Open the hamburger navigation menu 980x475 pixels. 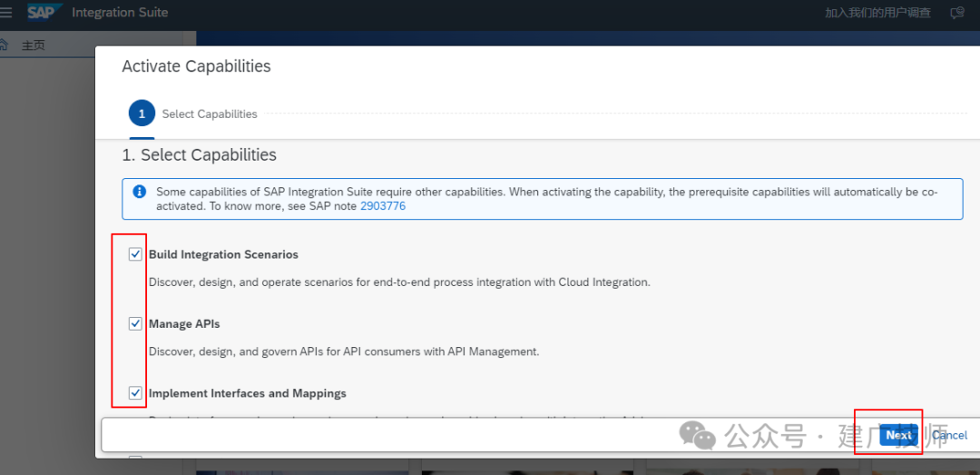(5, 13)
